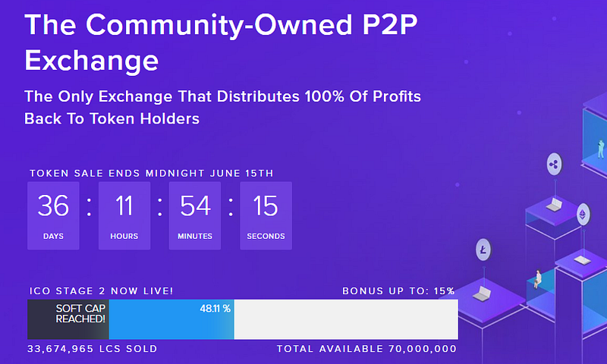Click the Bonus Up To: 15% label
Screen dimensions: 607x364
[398, 291]
